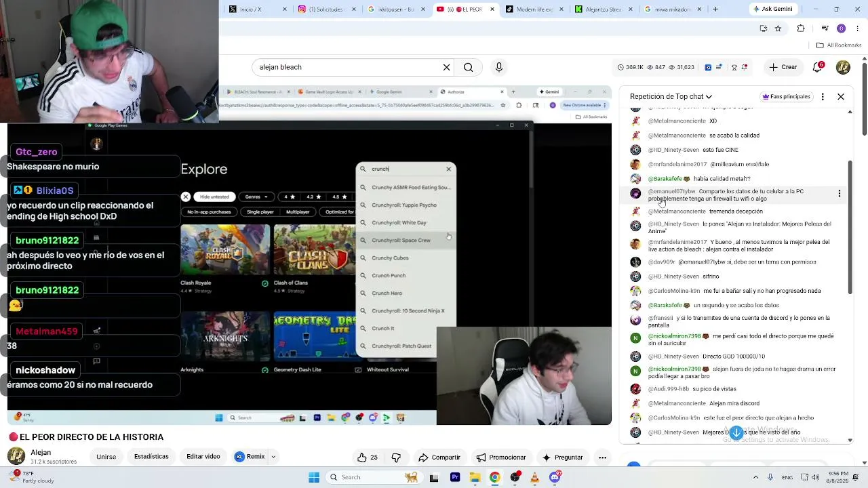Open the YouTube account avatar menu
The image size is (868, 488).
(843, 67)
